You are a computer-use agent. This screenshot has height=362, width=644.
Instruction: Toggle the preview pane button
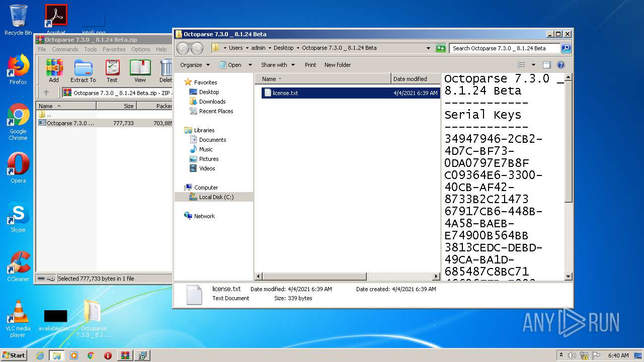[x=547, y=65]
